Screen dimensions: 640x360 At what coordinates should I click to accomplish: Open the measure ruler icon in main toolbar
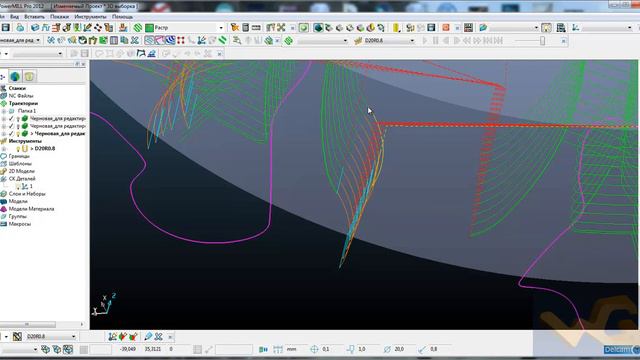[256, 28]
